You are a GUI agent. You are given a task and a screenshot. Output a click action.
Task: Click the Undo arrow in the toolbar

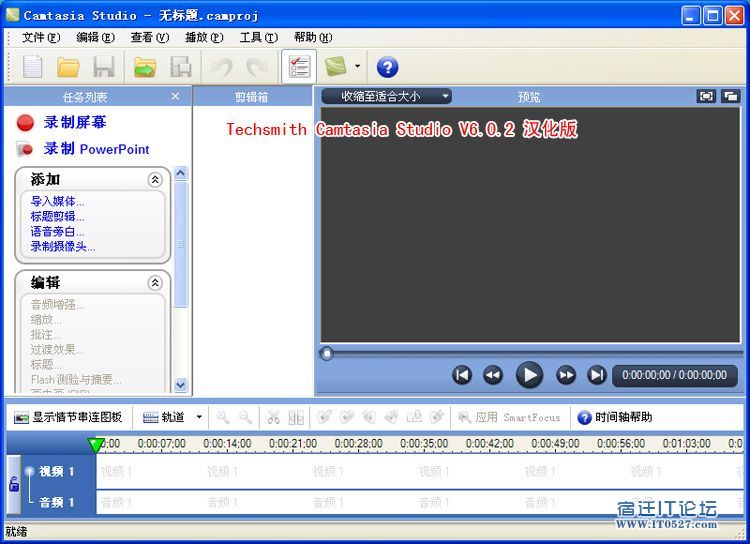[223, 67]
